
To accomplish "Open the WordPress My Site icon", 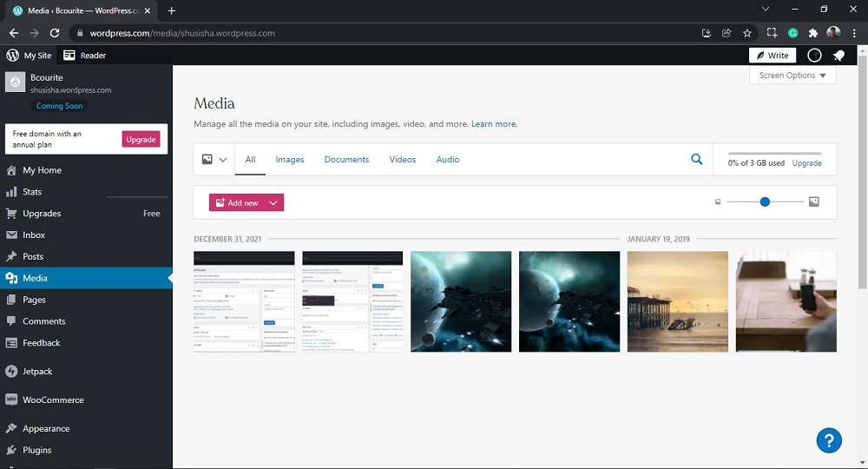I will pos(12,56).
